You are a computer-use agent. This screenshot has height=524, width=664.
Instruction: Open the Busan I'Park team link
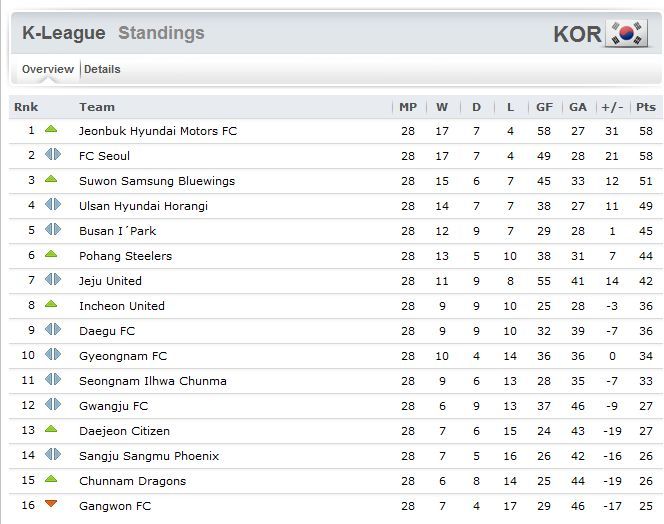pos(117,231)
